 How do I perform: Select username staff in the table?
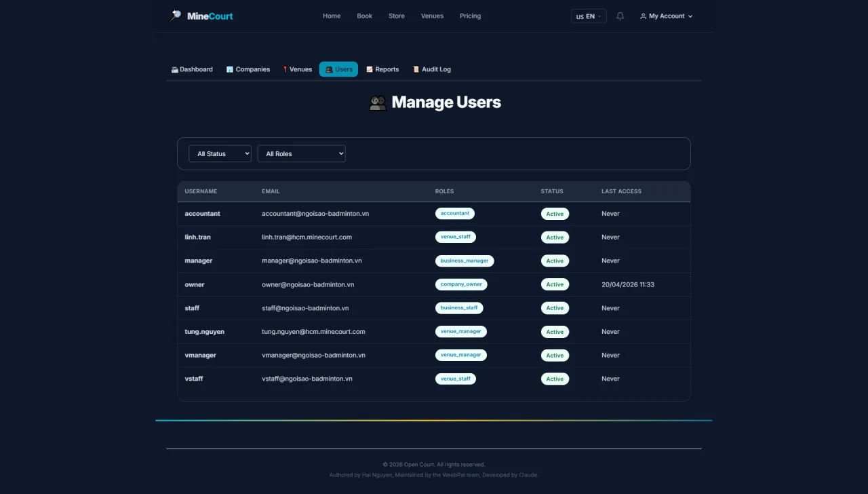click(x=192, y=308)
